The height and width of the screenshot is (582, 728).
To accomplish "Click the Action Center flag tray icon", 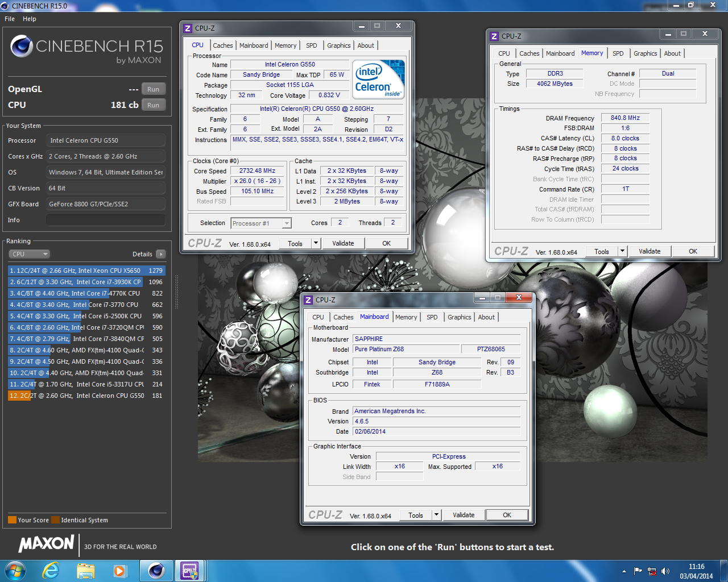I will pos(638,571).
